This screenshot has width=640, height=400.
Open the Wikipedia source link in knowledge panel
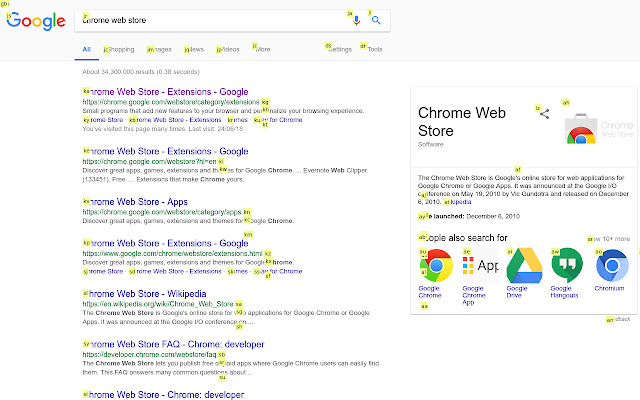point(458,202)
